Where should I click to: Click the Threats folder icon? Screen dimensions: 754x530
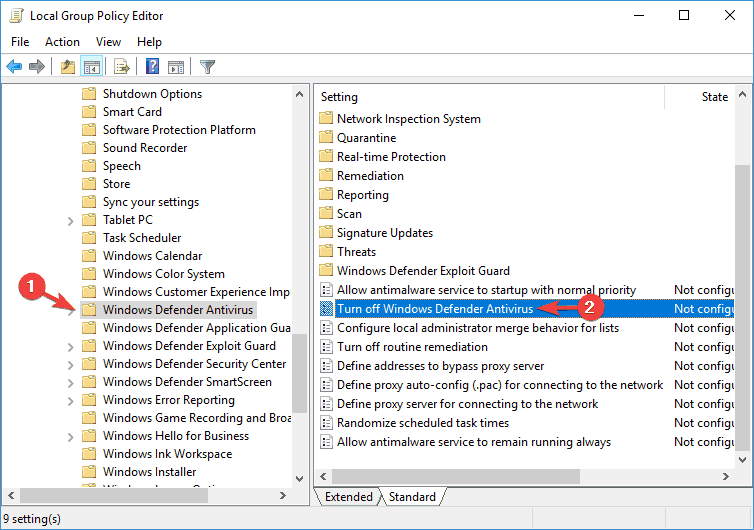(x=326, y=252)
